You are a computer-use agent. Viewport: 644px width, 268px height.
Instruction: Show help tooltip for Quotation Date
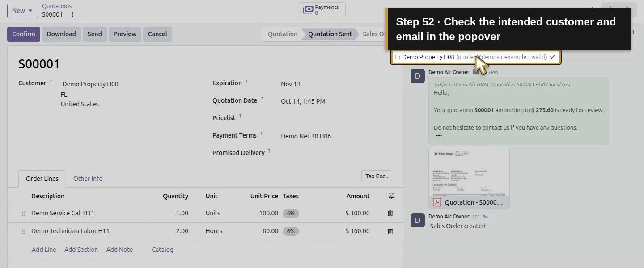tap(262, 99)
